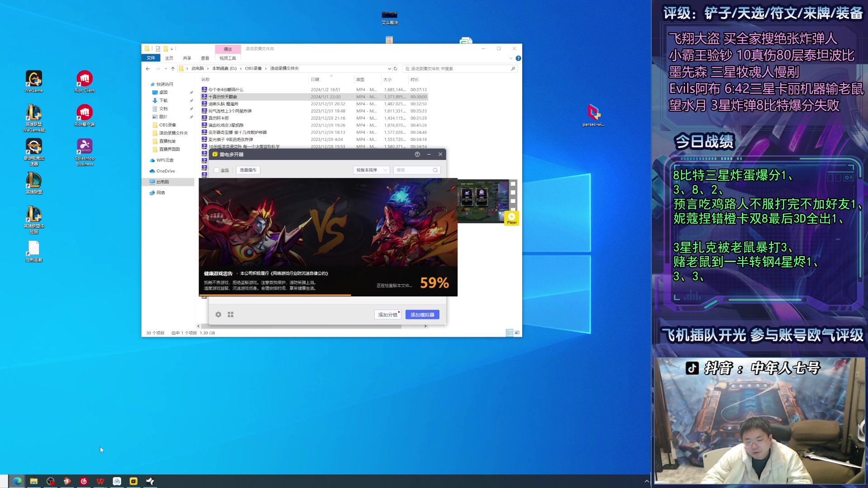The image size is (868, 488).
Task: Expand the Explorer address history dropdown
Action: pos(389,69)
